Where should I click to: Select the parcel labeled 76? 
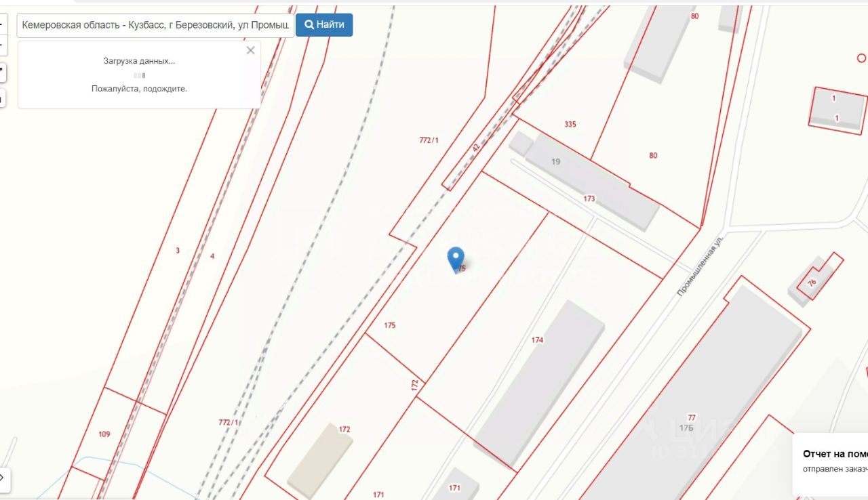812,283
